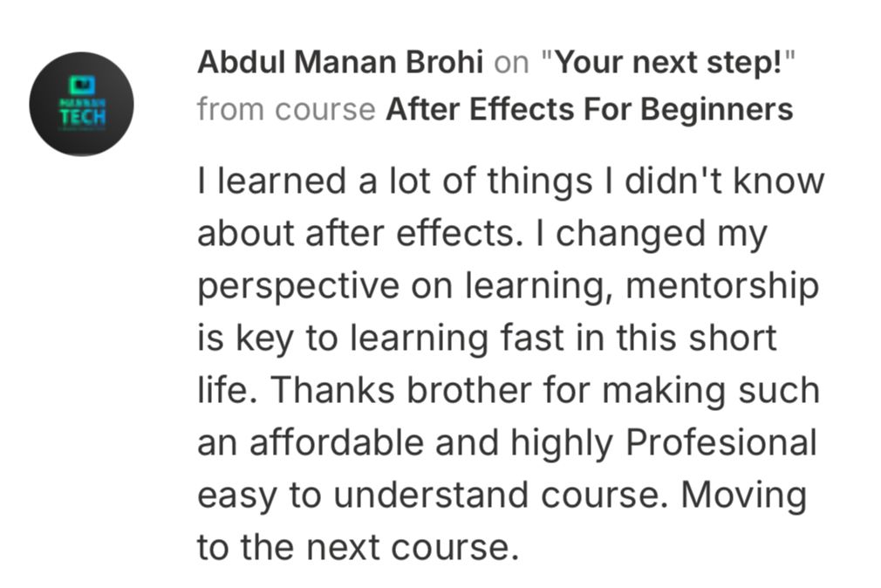This screenshot has width=881, height=588.
Task: Click the TECH logo text in avatar
Action: click(x=83, y=116)
